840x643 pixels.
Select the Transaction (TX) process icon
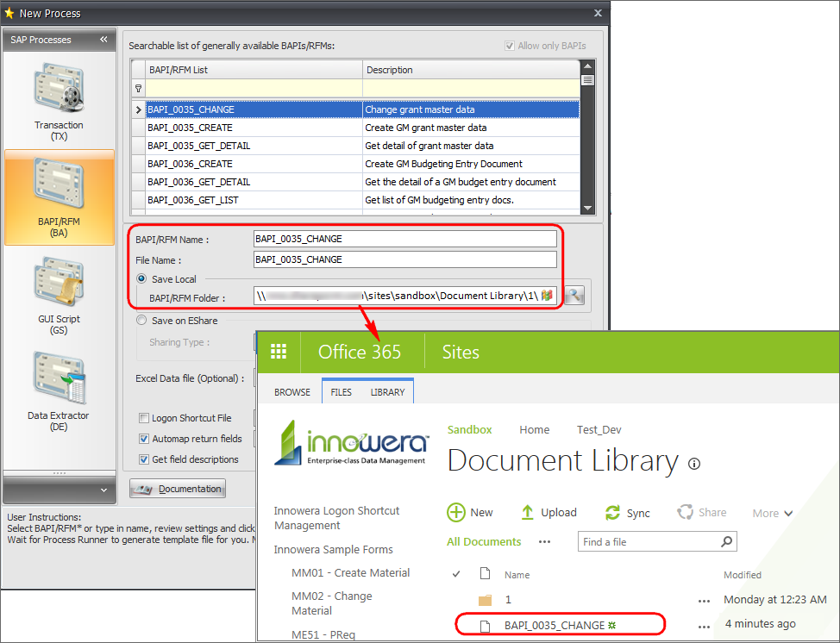[x=59, y=91]
